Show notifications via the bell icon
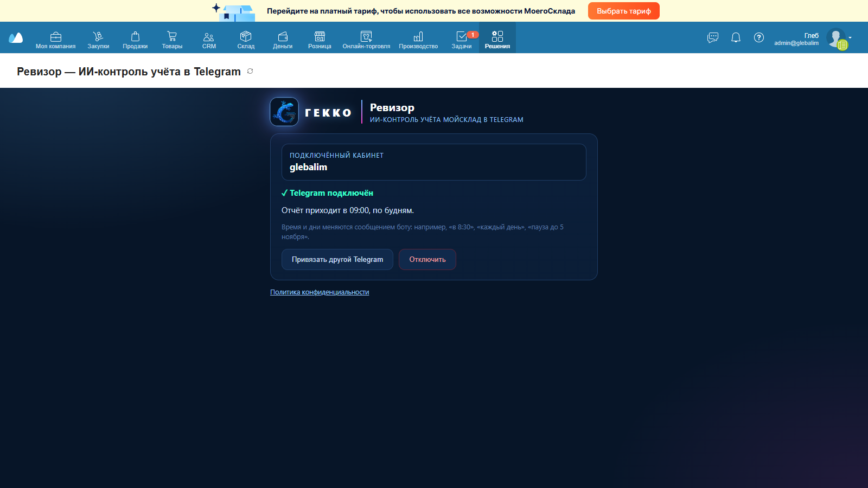The width and height of the screenshot is (868, 488). click(736, 37)
